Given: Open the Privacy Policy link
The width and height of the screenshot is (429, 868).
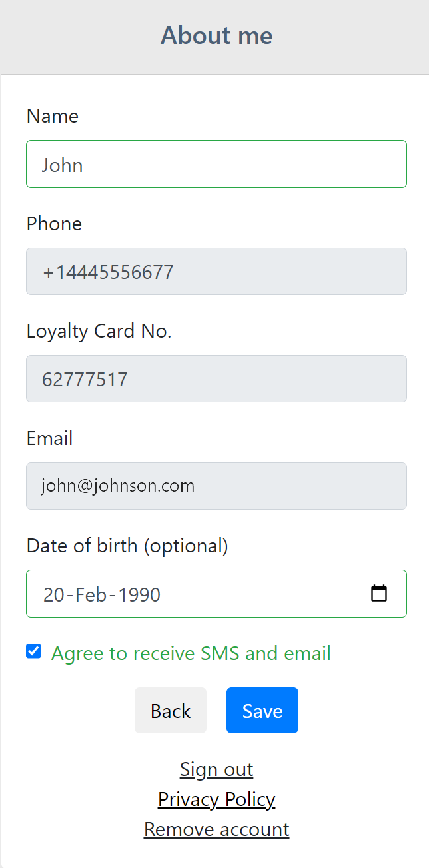Looking at the screenshot, I should (216, 799).
